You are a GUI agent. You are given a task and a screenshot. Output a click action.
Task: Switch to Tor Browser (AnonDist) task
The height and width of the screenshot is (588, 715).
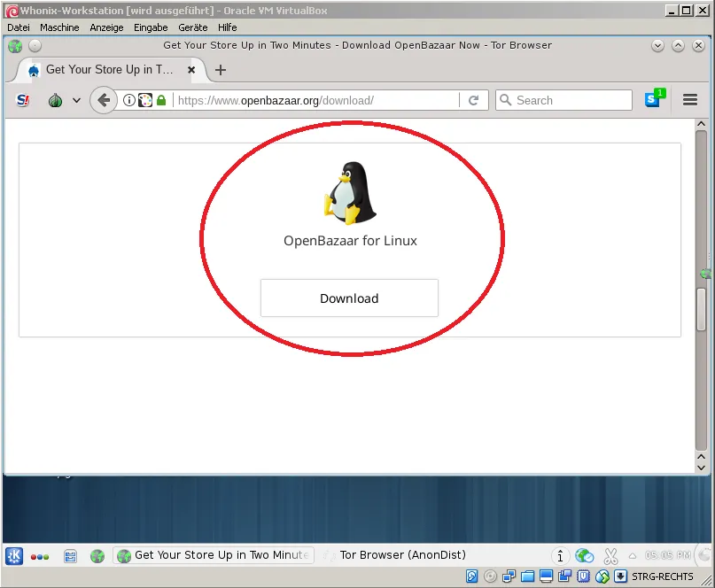tap(395, 555)
